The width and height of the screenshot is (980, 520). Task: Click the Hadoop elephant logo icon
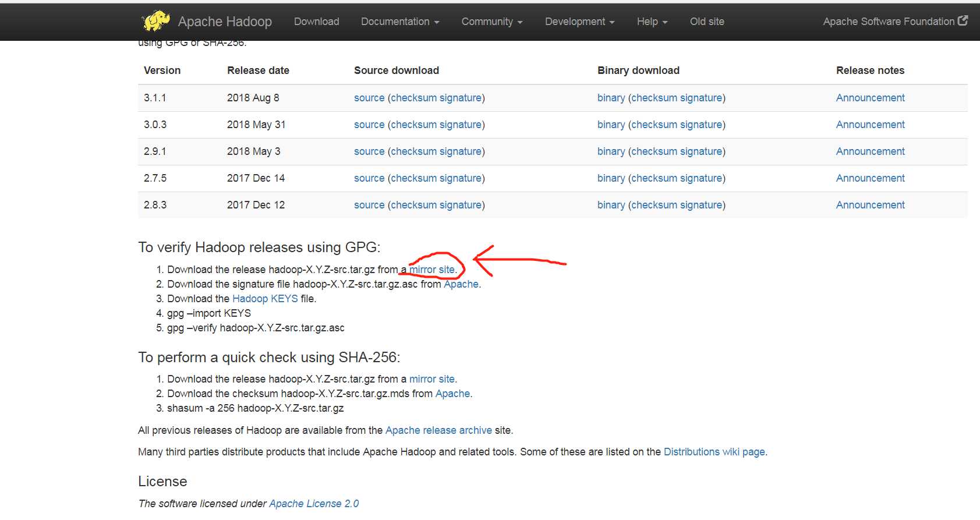(155, 21)
